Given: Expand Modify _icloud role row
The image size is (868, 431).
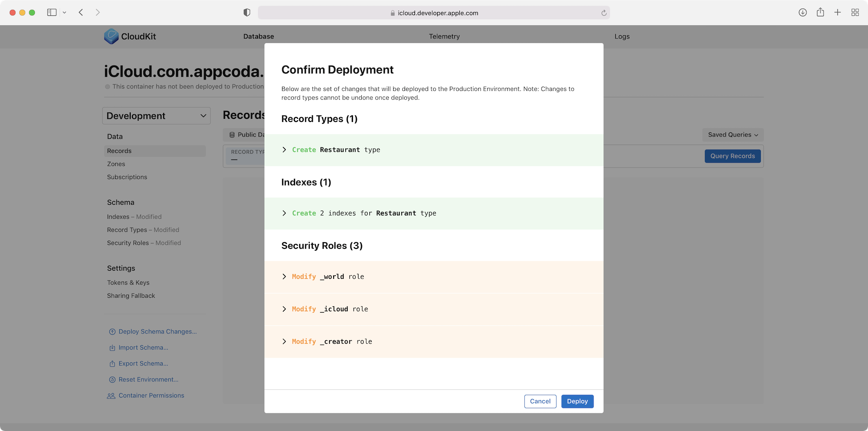Looking at the screenshot, I should click(284, 309).
